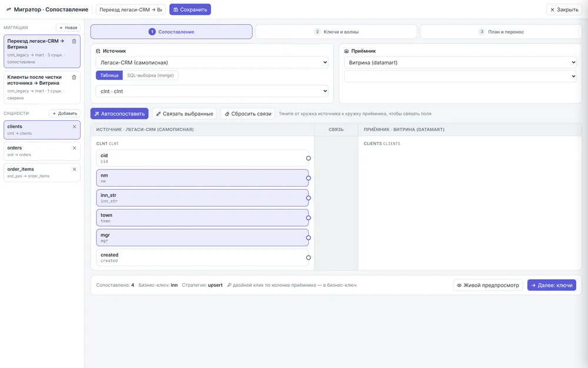Click the Автосопоставить button
The image size is (588, 368).
119,114
